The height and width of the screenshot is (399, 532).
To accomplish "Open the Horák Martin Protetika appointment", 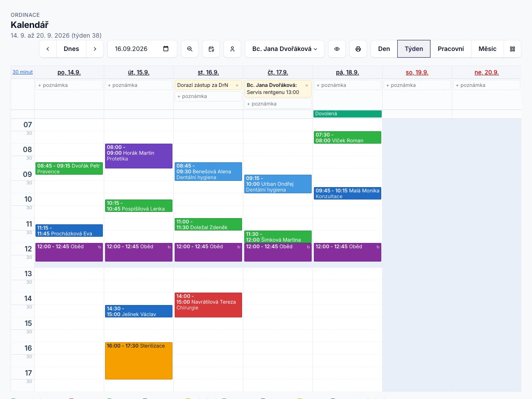I will click(139, 156).
